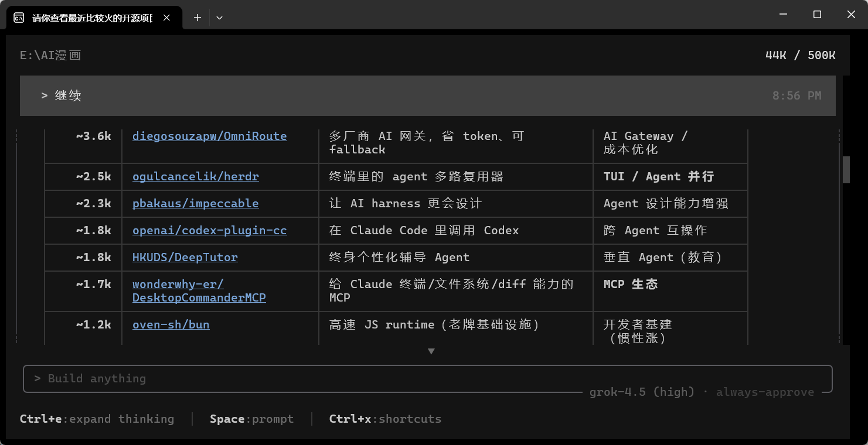Click the 44K / 500K token counter
The height and width of the screenshot is (445, 868).
click(801, 56)
